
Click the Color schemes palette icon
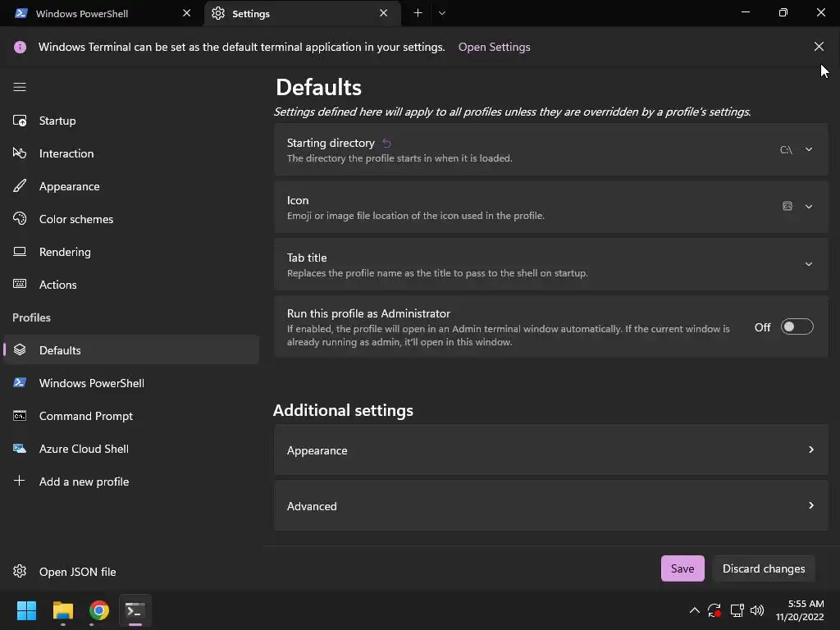20,218
